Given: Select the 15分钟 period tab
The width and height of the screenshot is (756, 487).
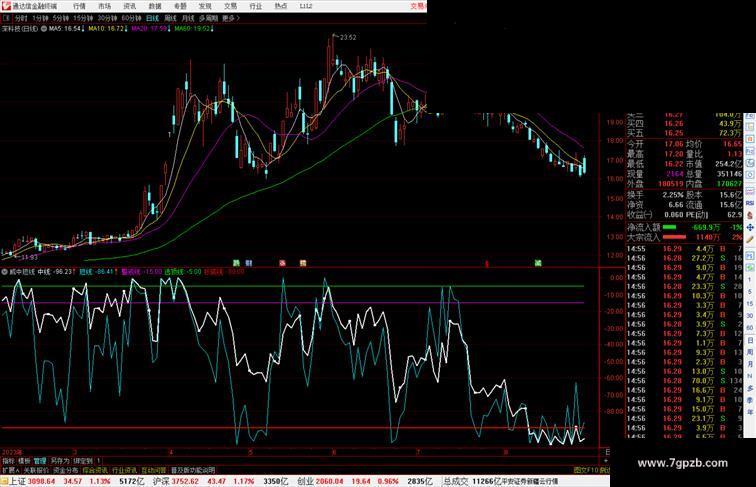Looking at the screenshot, I should [x=83, y=18].
